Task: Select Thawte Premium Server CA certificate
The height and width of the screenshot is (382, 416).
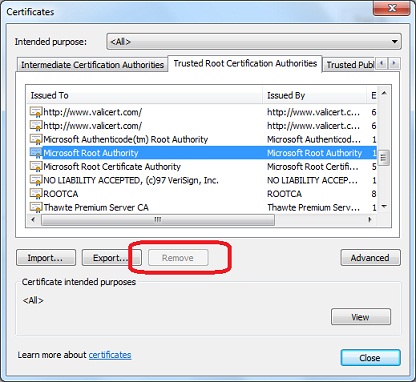Action: pos(202,207)
